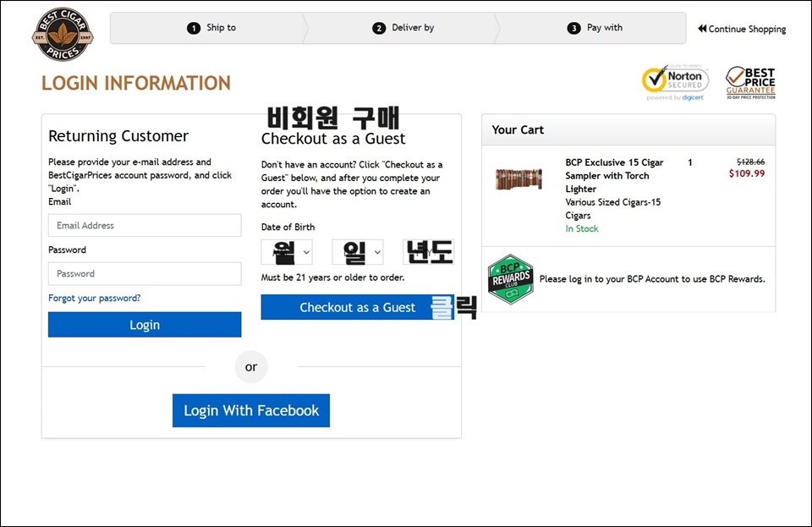This screenshot has width=812, height=527.
Task: Click the BCP Rewards Club hexagon badge
Action: pyautogui.click(x=511, y=279)
